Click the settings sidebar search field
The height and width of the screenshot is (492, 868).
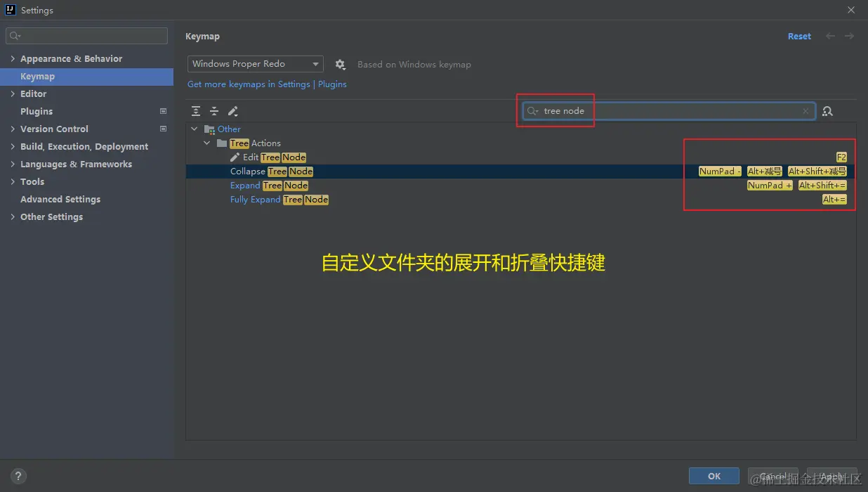coord(87,36)
